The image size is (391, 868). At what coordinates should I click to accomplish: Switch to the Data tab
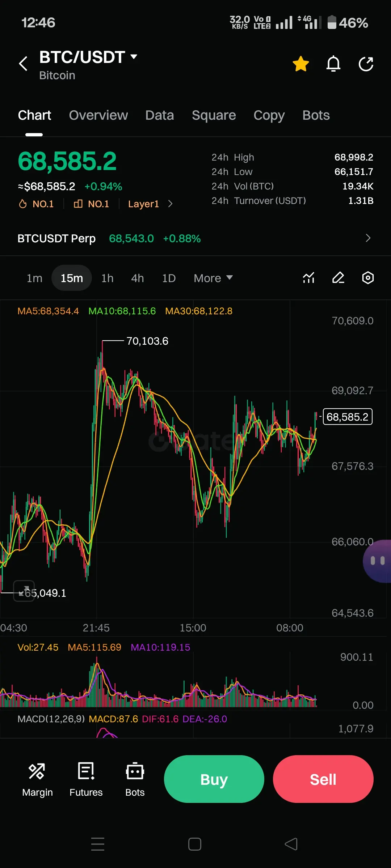coord(160,115)
